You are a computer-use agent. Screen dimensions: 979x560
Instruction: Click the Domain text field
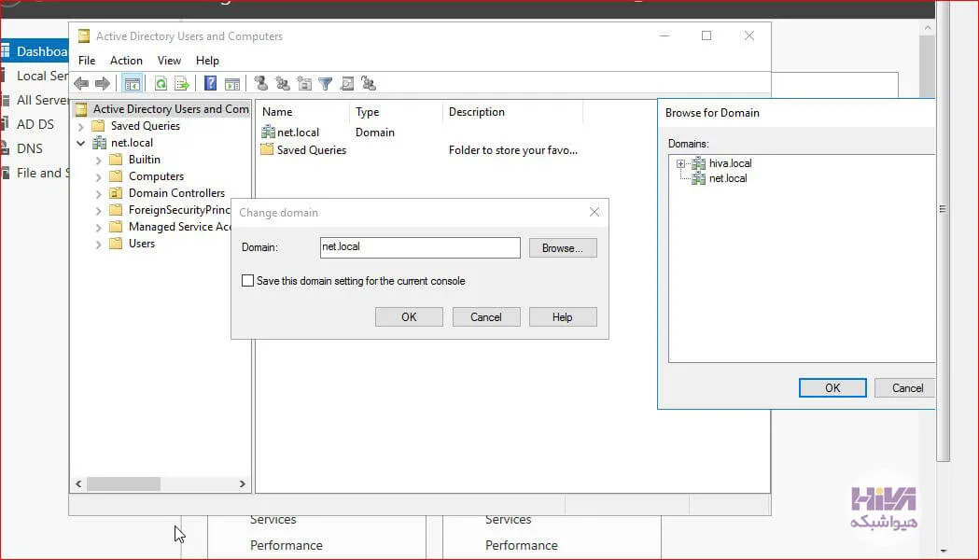pos(420,247)
